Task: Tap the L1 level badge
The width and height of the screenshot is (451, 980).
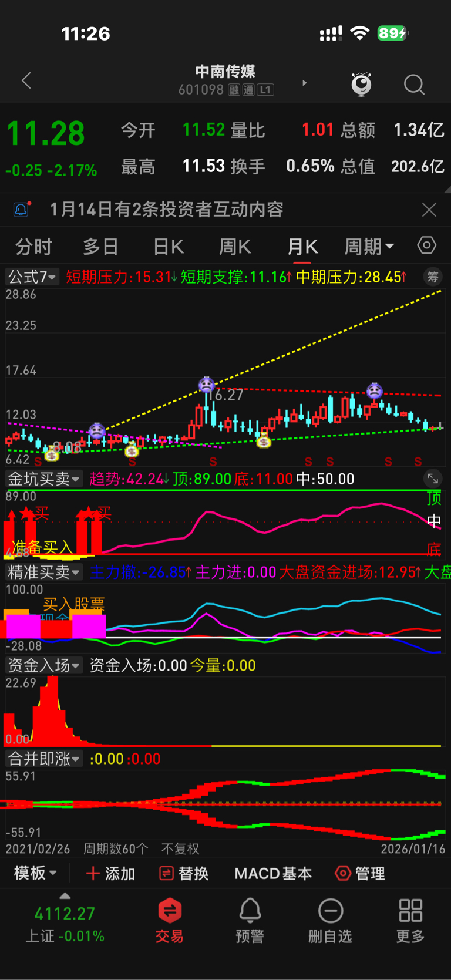Action: (265, 90)
